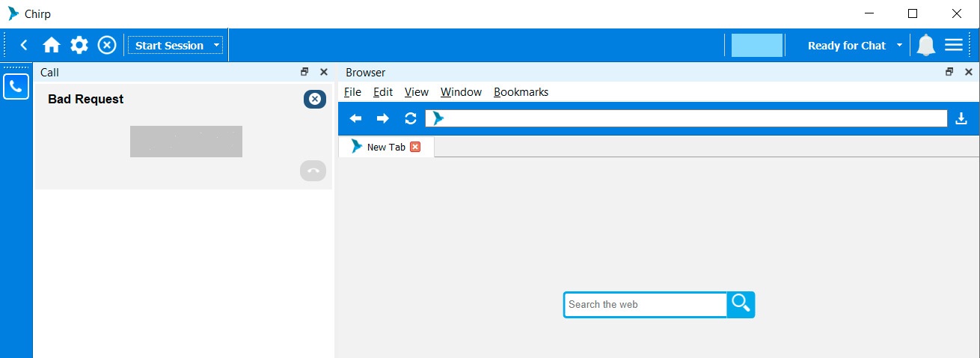The width and height of the screenshot is (980, 358).
Task: Open the hamburger menu
Action: [x=954, y=46]
